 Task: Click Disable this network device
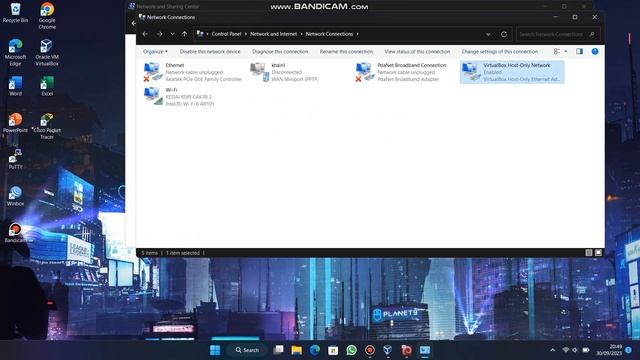point(210,52)
